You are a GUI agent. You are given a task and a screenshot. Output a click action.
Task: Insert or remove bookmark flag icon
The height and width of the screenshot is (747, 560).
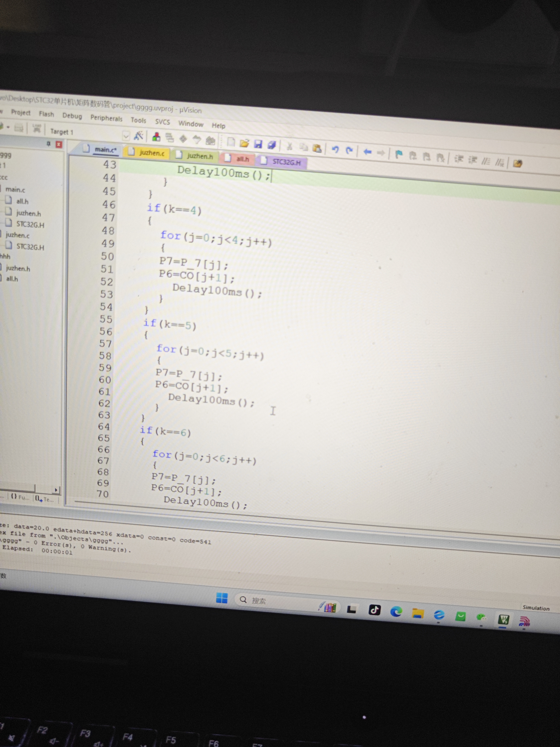pyautogui.click(x=399, y=154)
